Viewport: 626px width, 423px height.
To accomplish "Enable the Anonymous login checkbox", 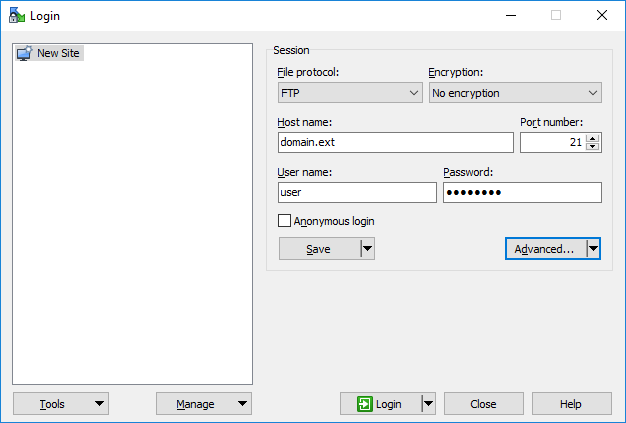I will (x=284, y=221).
